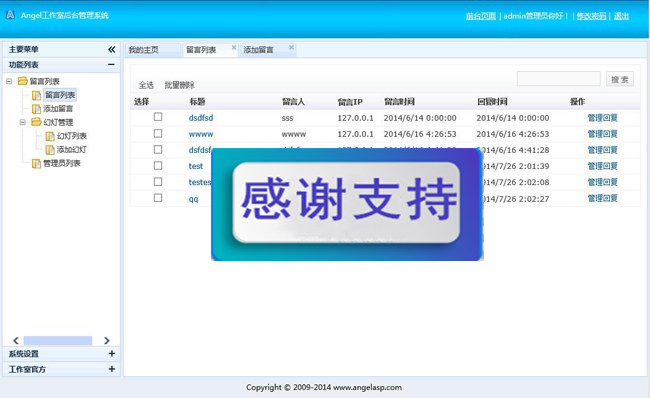Viewport: 650px width, 398px height.
Task: Expand the 工作室官方 panel with the plus
Action: point(112,369)
